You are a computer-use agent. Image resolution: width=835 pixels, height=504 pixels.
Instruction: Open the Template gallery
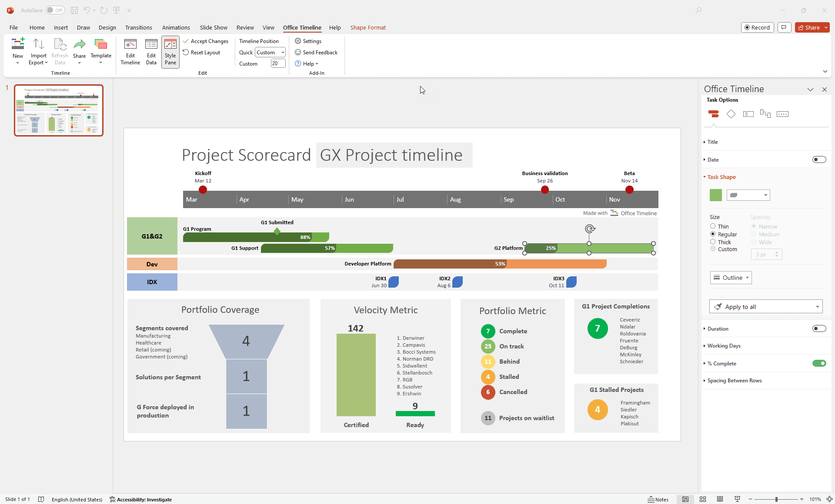101,51
